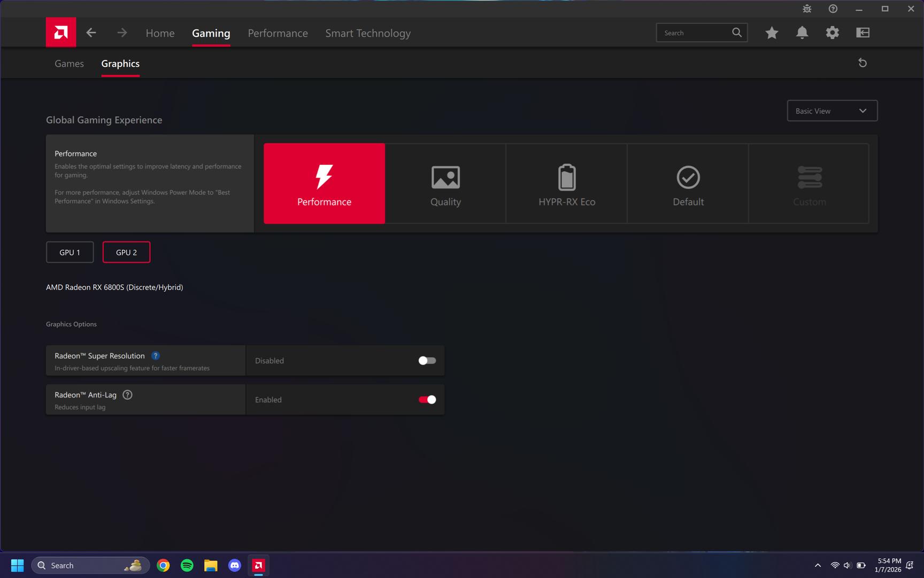Reset graphics settings with the reset arrow
Image resolution: width=924 pixels, height=578 pixels.
tap(863, 63)
